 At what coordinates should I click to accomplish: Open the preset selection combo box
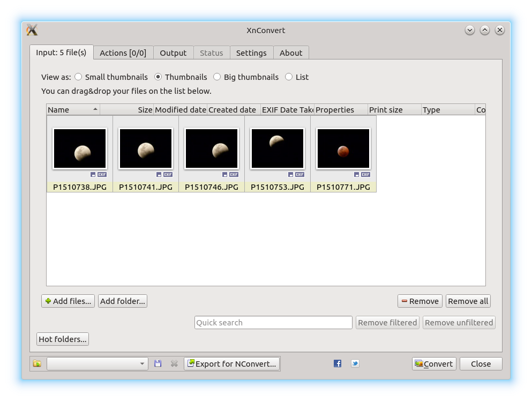coord(98,363)
